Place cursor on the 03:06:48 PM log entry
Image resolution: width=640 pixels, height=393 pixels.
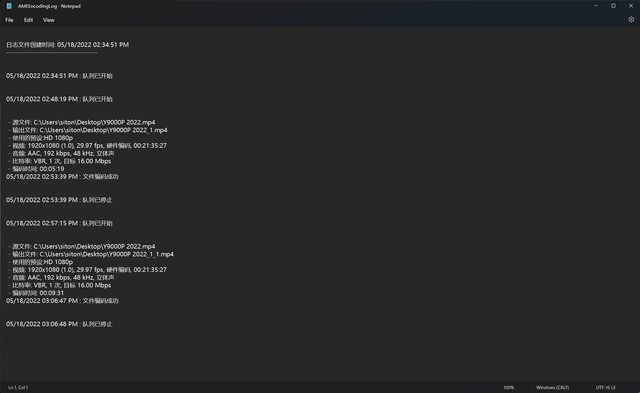click(x=59, y=324)
